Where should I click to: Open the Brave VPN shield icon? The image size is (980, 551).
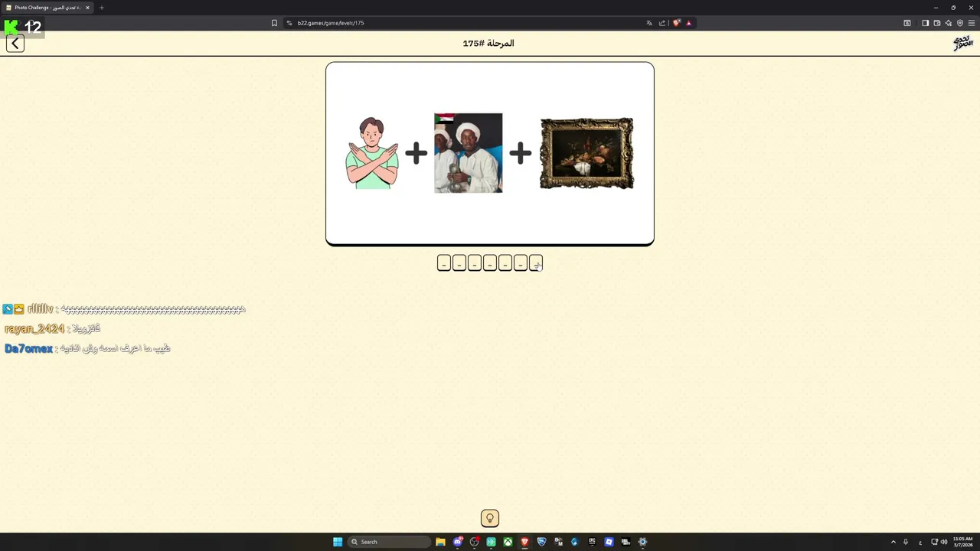(x=960, y=23)
